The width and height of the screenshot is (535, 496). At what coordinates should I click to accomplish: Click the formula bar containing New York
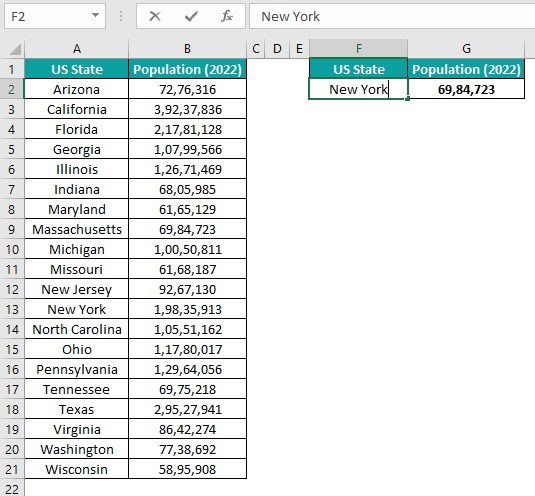pos(392,16)
